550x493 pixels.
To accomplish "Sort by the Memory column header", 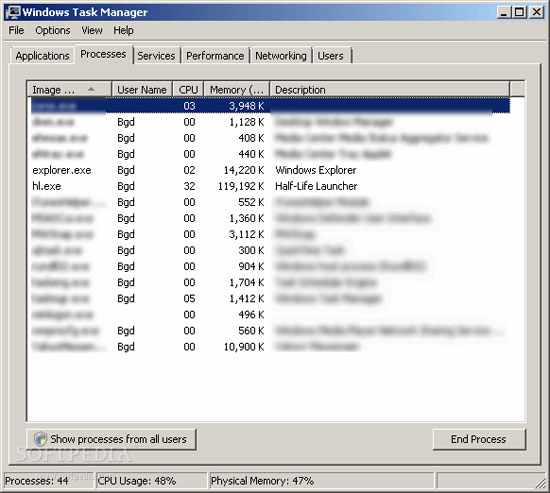I will [237, 89].
